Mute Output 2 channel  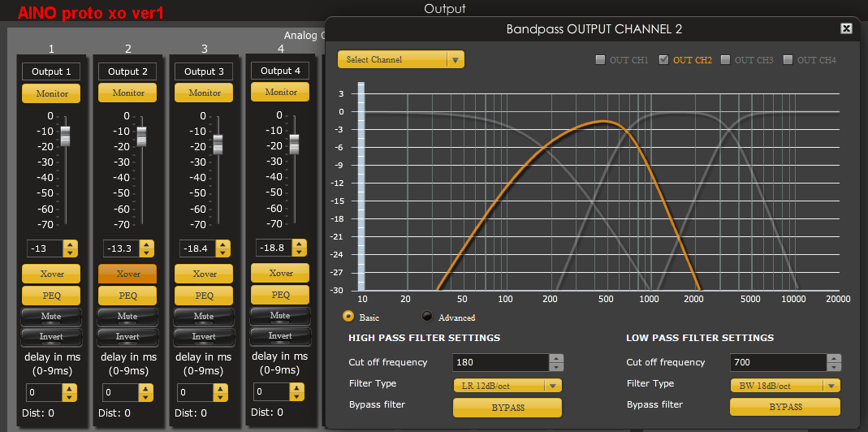click(x=127, y=316)
